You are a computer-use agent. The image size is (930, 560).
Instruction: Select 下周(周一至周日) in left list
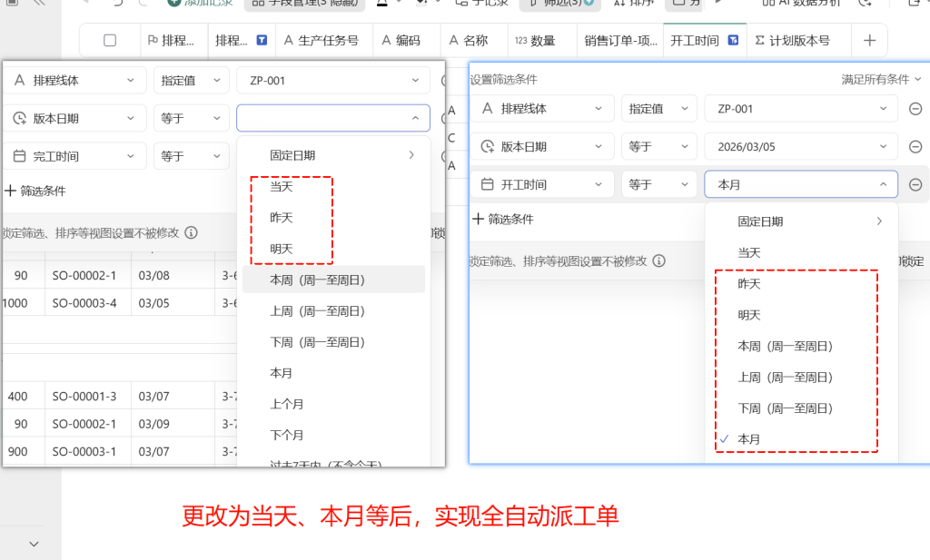(334, 342)
